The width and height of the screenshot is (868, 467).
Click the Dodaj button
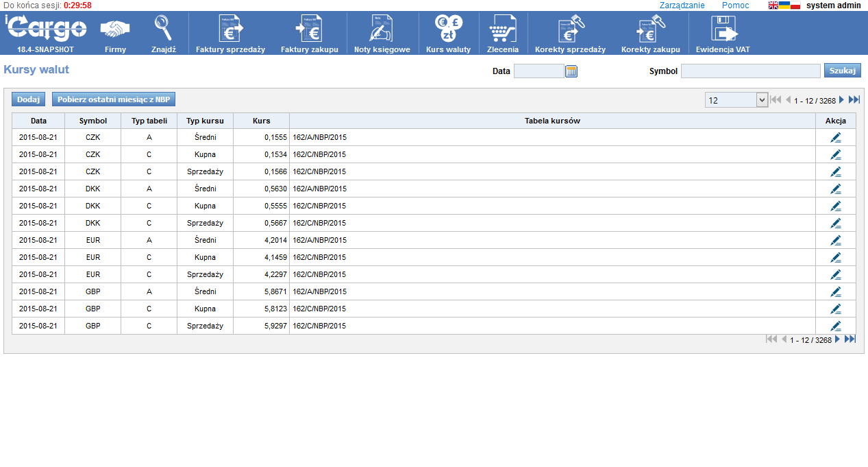(x=28, y=99)
